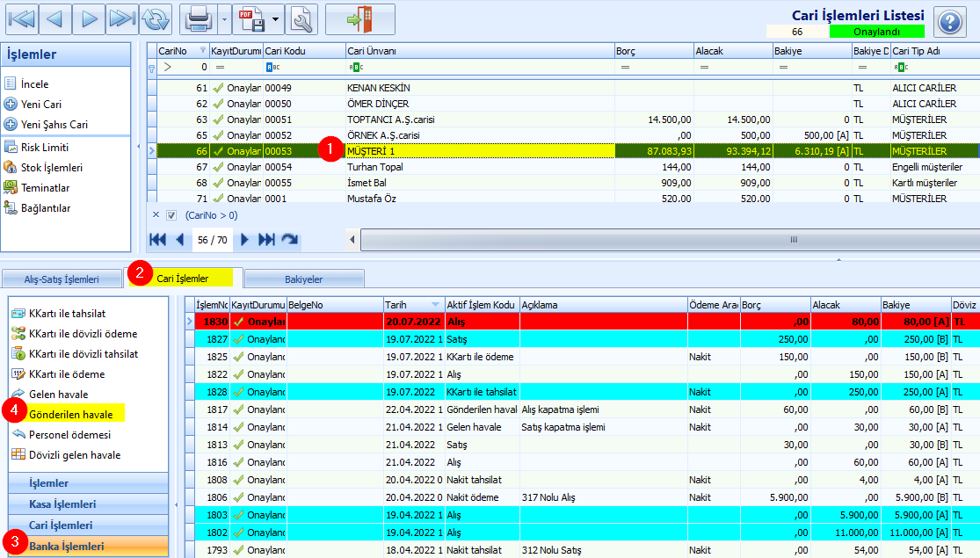This screenshot has width=980, height=558.
Task: Click the Onaylandı green status box
Action: point(876,32)
